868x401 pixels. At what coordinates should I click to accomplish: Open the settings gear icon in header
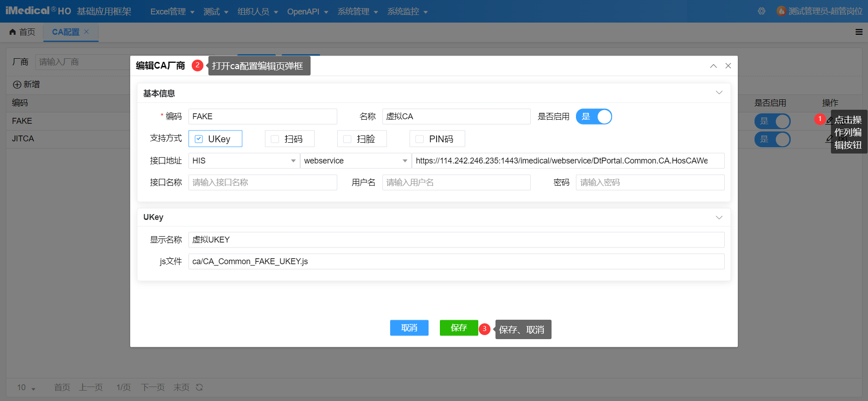pos(762,11)
